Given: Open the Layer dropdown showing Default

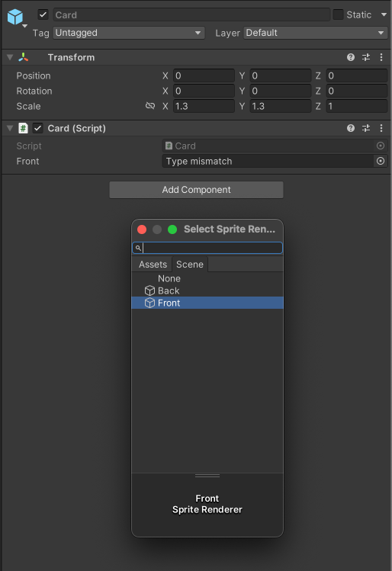Looking at the screenshot, I should 316,33.
